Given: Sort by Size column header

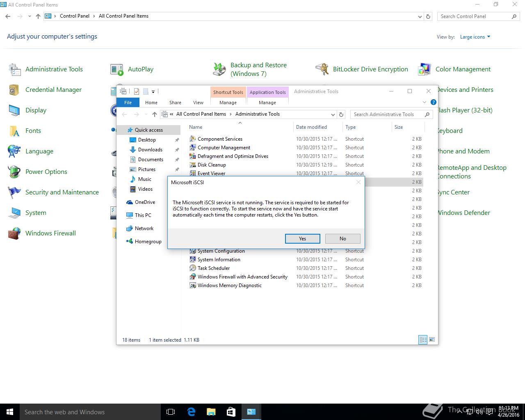Looking at the screenshot, I should 408,127.
